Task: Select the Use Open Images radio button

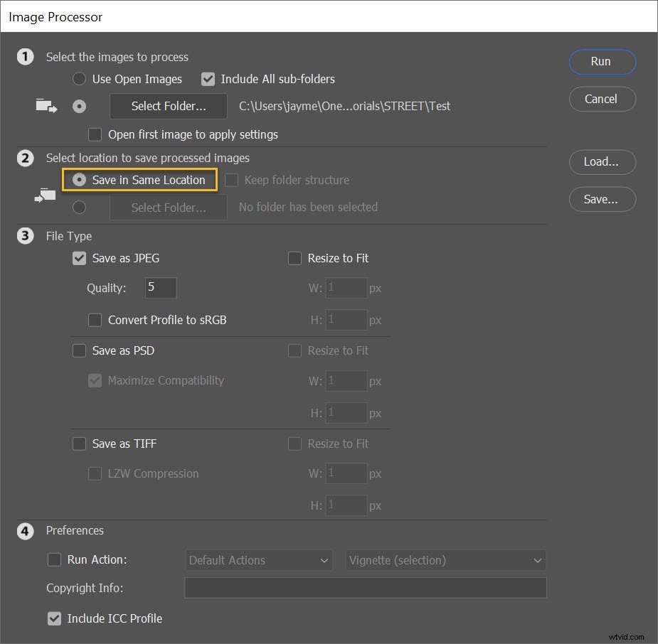Action: (79, 79)
